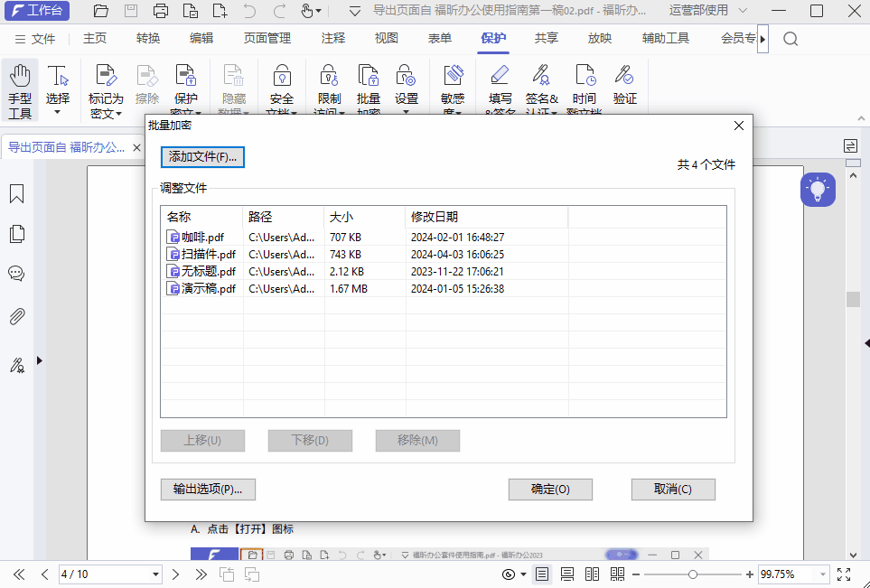Toggle continuous page display mode

(567, 574)
